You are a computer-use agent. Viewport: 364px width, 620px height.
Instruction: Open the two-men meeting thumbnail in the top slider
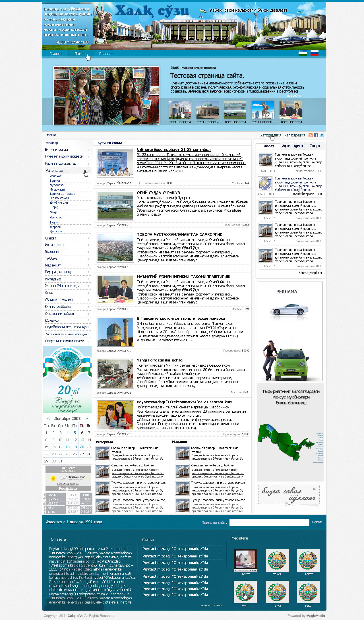pyautogui.click(x=291, y=110)
